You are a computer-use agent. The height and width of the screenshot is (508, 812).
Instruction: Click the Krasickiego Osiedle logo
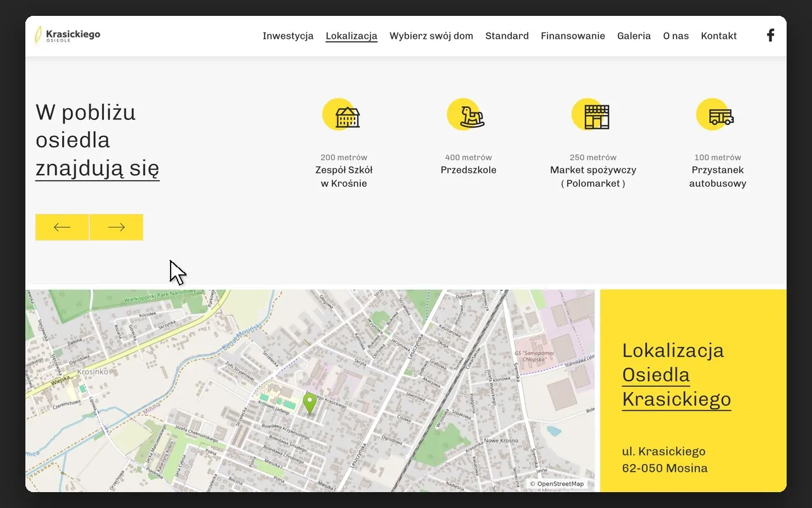coord(67,35)
